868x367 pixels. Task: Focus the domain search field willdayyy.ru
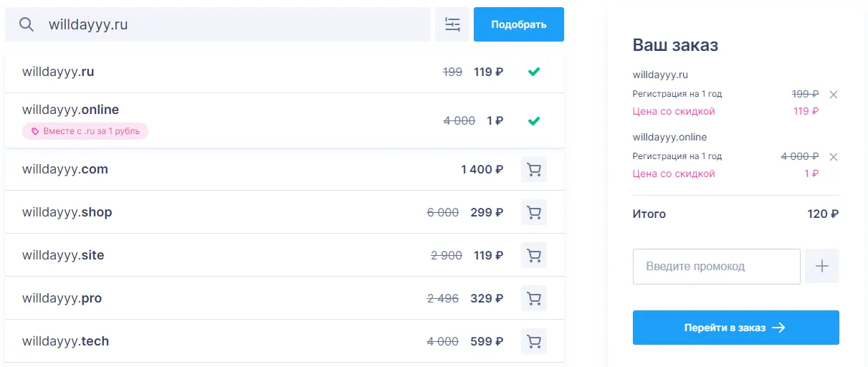pos(218,24)
